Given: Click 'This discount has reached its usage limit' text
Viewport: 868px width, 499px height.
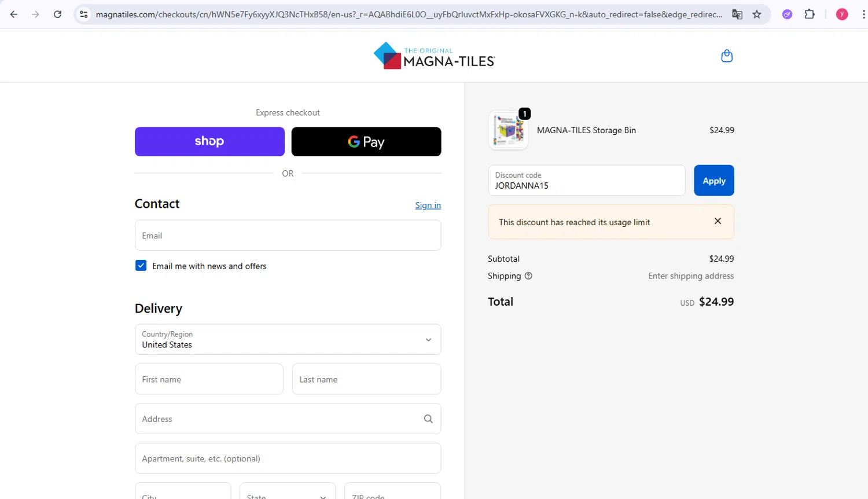Looking at the screenshot, I should click(x=574, y=222).
